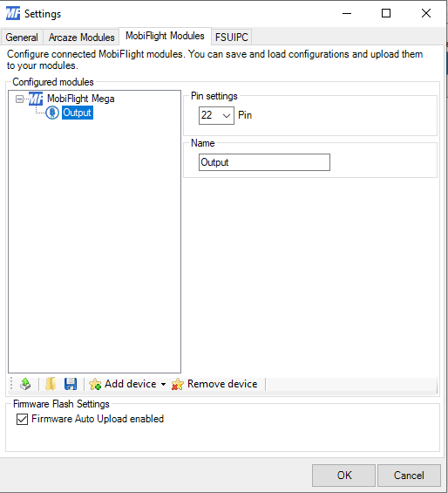Switch to the Arcaze Modules tab
448x493 pixels.
[x=81, y=38]
